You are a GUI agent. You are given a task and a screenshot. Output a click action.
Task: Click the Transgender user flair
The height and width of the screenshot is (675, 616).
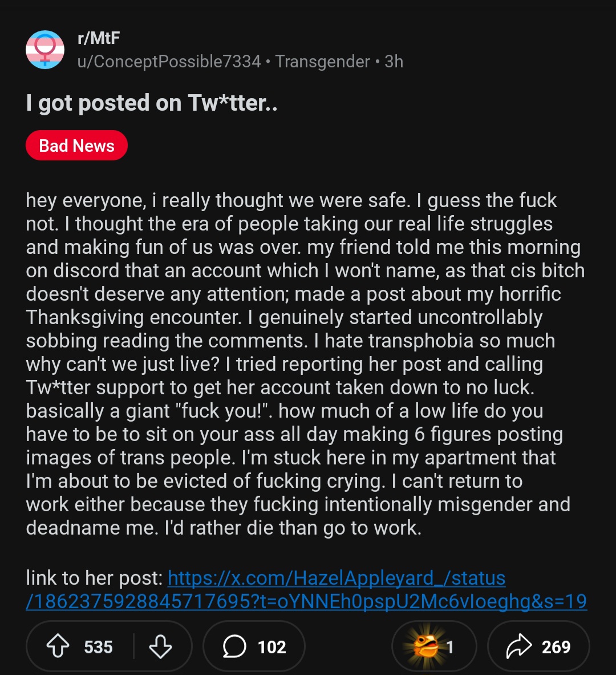pyautogui.click(x=323, y=62)
